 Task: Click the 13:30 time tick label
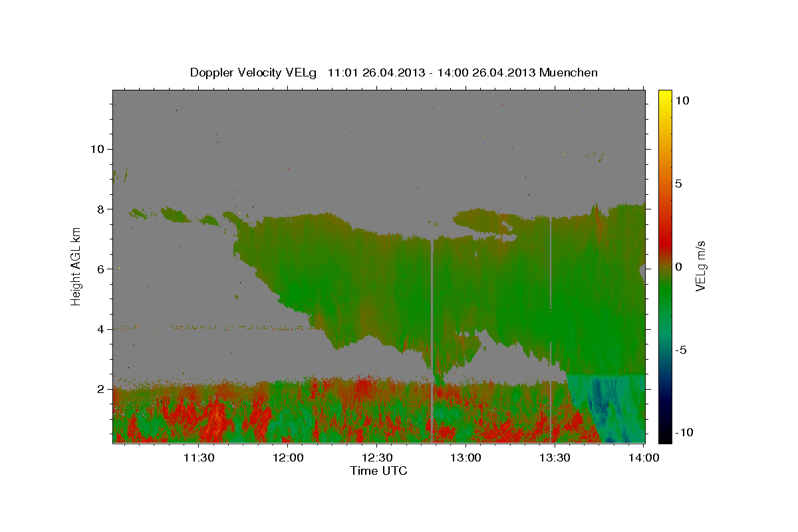click(x=555, y=458)
